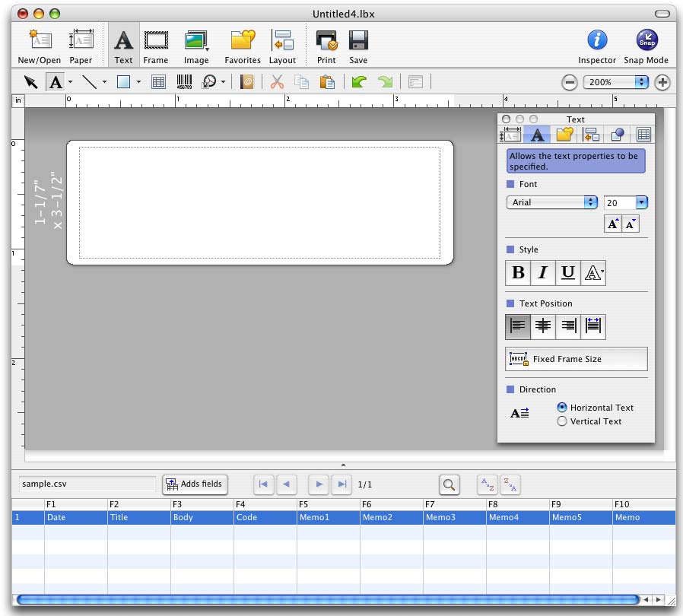Screen dimensions: 683x616
Task: Insert an Image from the toolbar
Action: coord(196,46)
